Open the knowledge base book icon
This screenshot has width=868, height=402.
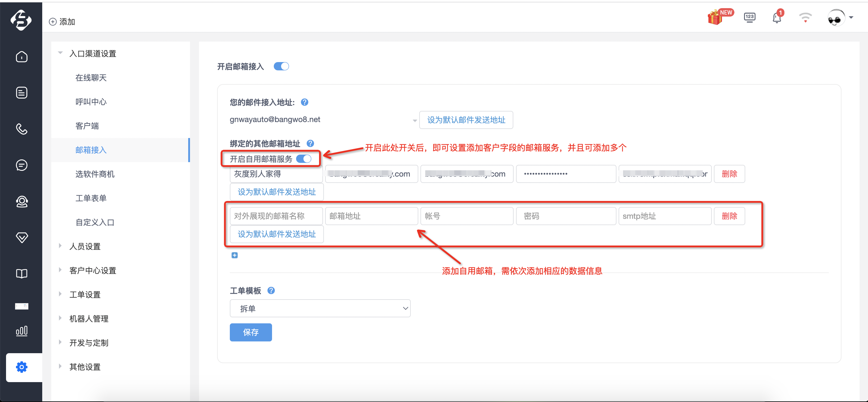22,273
